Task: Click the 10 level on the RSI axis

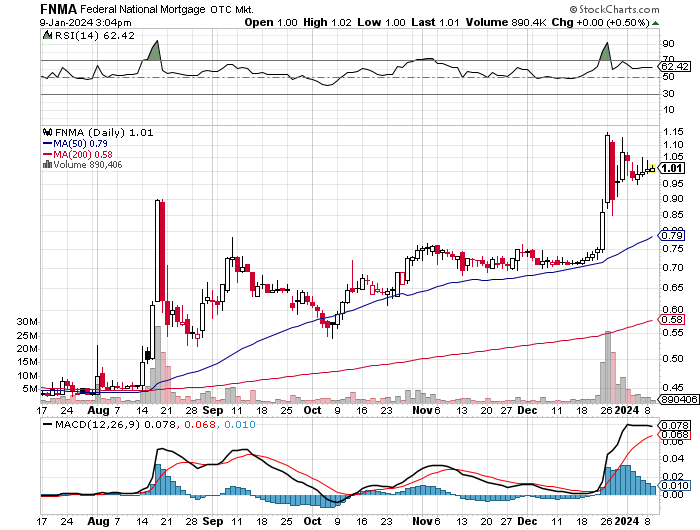Action: pos(668,109)
